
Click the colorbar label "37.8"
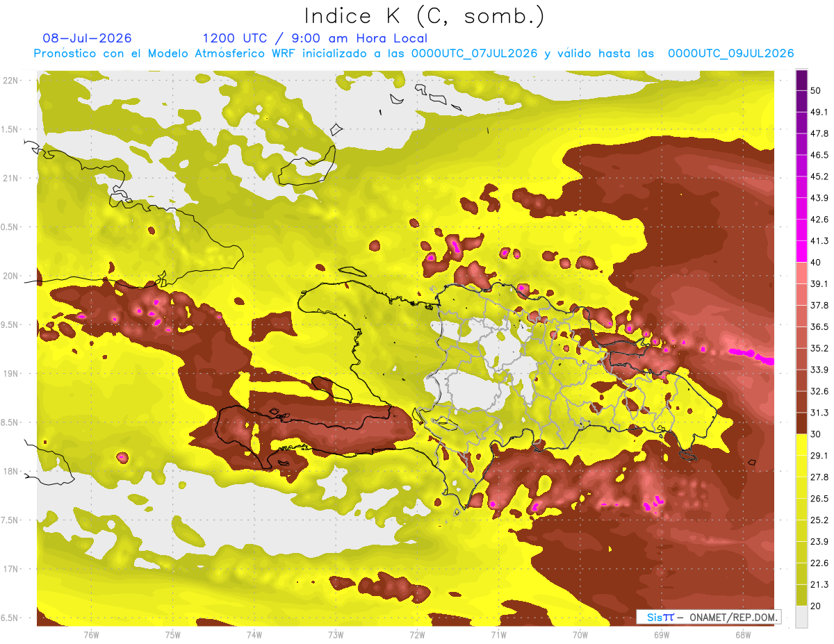point(819,305)
